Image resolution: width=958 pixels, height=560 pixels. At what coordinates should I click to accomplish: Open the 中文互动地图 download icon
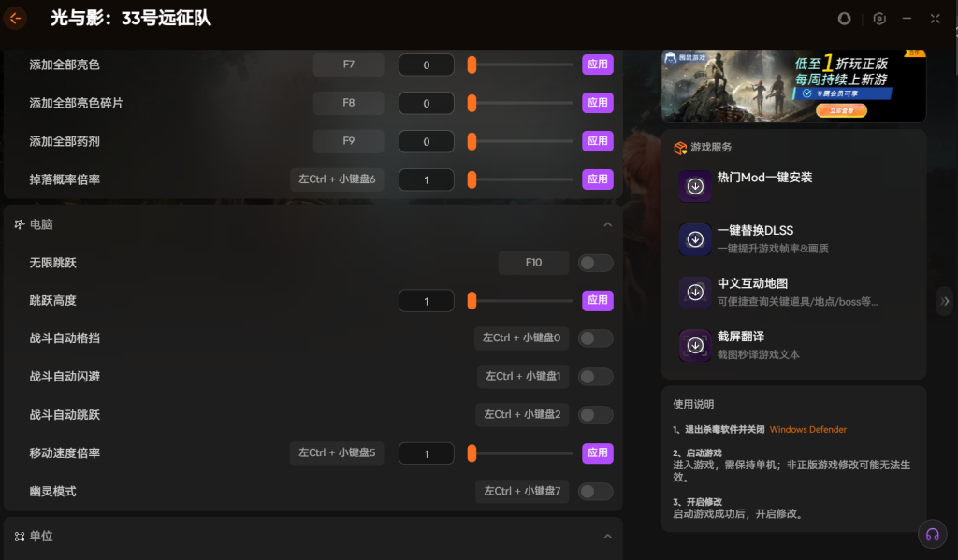(x=695, y=293)
